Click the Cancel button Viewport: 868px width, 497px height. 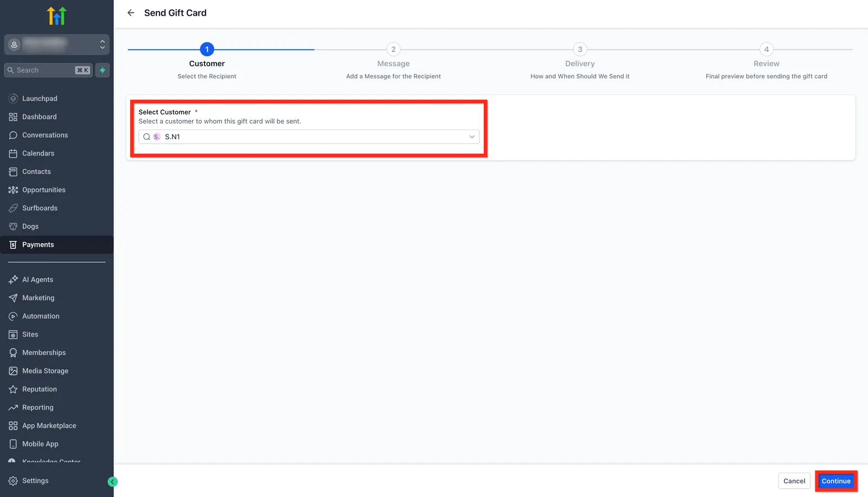click(794, 481)
